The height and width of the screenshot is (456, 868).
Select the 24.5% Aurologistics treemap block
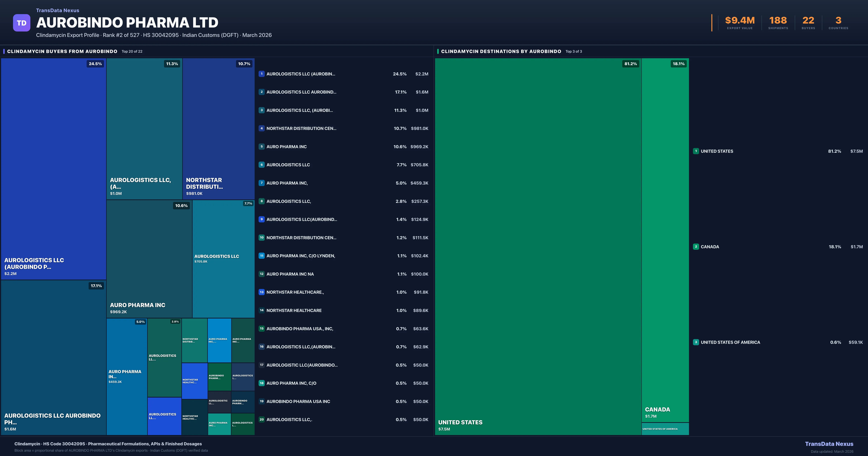click(54, 169)
